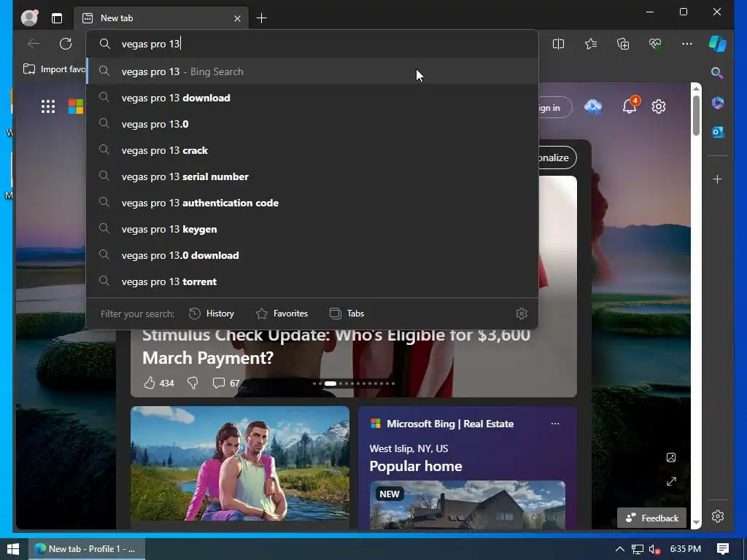Open the game artwork news card
The width and height of the screenshot is (747, 560).
(239, 464)
